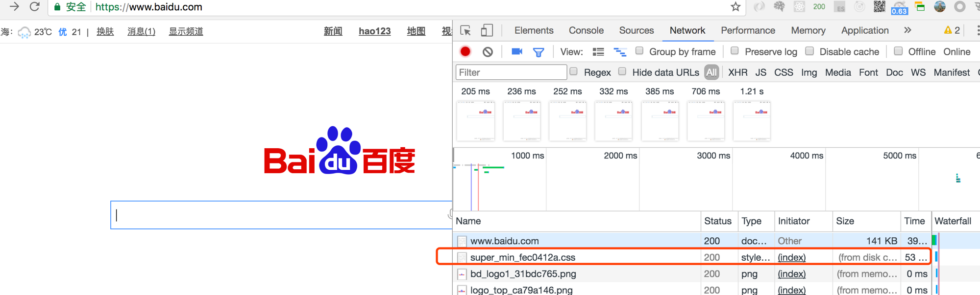Viewport: 980px width, 295px height.
Task: Switch to large request rows view icon
Action: pyautogui.click(x=598, y=52)
